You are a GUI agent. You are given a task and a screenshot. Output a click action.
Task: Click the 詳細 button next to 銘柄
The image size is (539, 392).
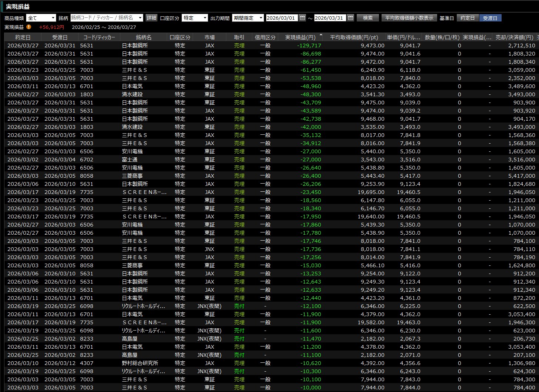[x=151, y=18]
